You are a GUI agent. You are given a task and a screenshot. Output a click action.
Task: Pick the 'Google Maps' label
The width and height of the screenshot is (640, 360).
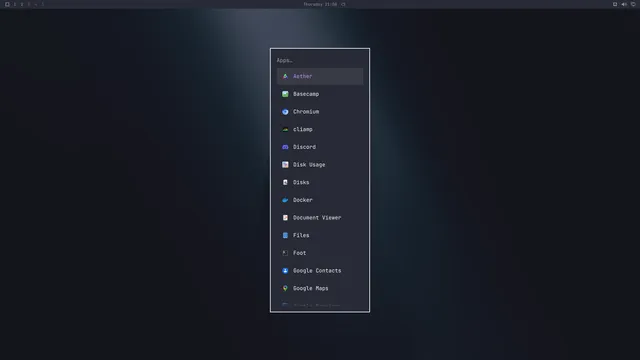coord(310,289)
